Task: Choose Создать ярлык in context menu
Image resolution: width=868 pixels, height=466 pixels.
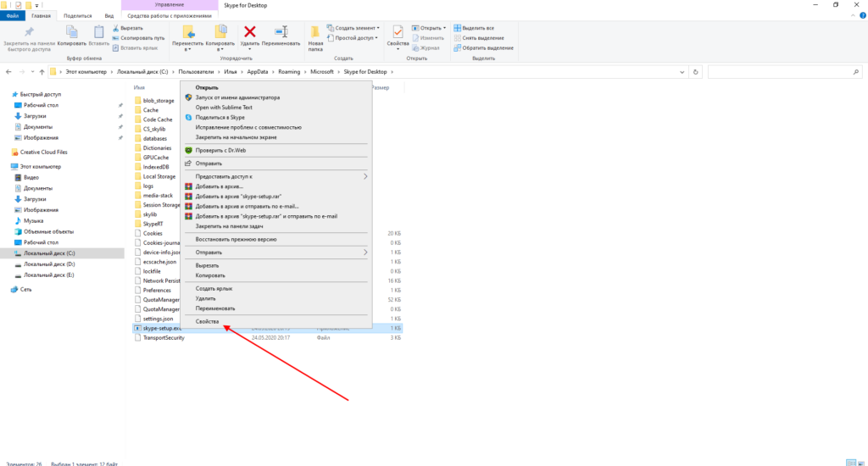Action: (x=275, y=288)
